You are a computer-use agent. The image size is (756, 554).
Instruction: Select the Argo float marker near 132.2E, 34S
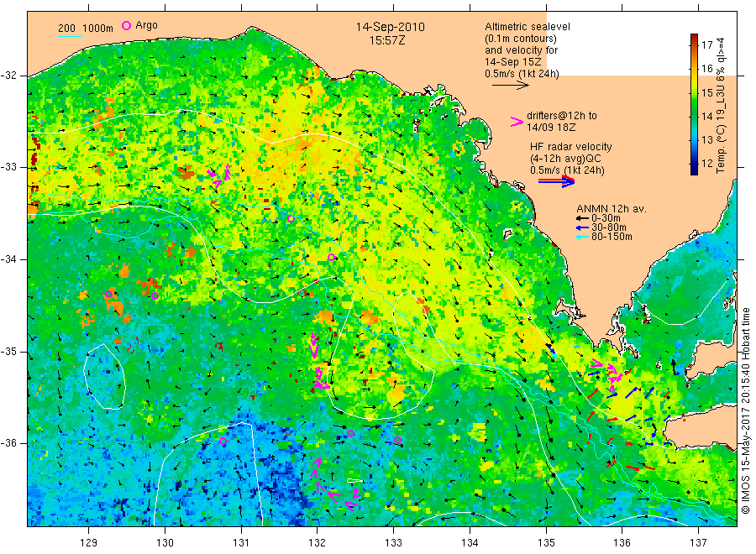pyautogui.click(x=331, y=257)
